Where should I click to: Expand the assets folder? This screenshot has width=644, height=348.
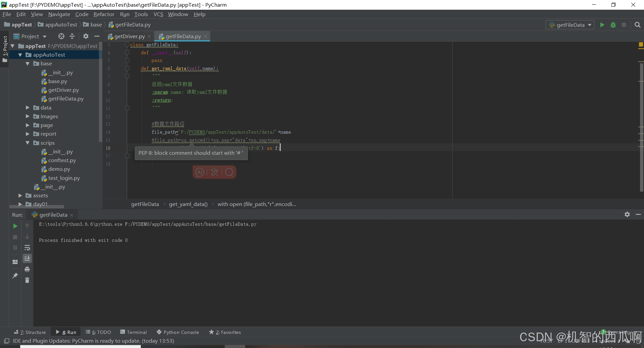pyautogui.click(x=20, y=195)
